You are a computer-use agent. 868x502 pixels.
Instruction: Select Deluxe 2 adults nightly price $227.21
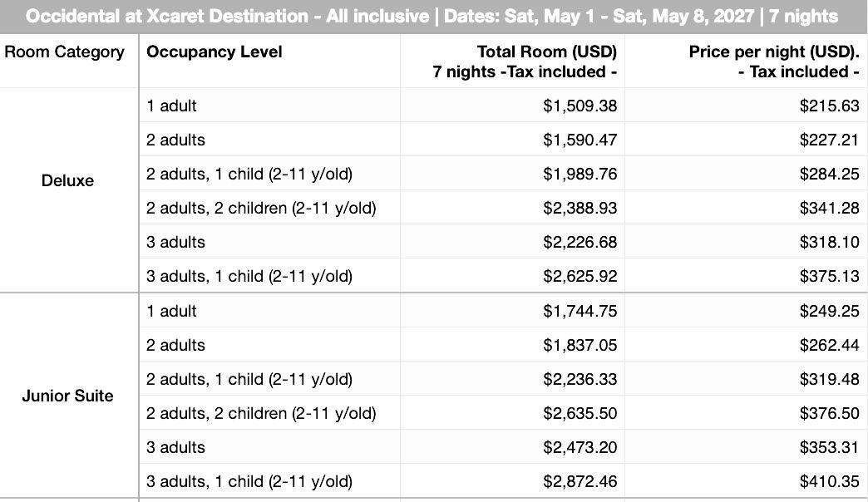click(746, 140)
